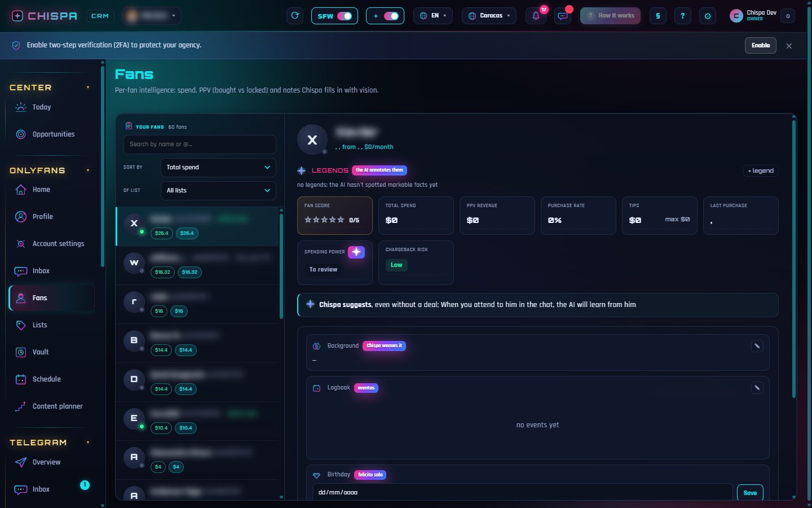Click the Vault icon in sidebar
This screenshot has width=812, height=508.
coord(21,352)
